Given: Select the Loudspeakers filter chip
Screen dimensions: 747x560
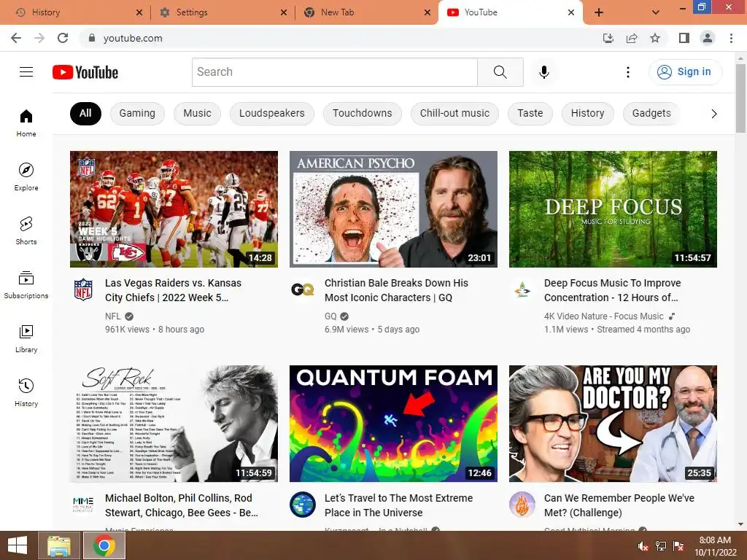Looking at the screenshot, I should 271,113.
